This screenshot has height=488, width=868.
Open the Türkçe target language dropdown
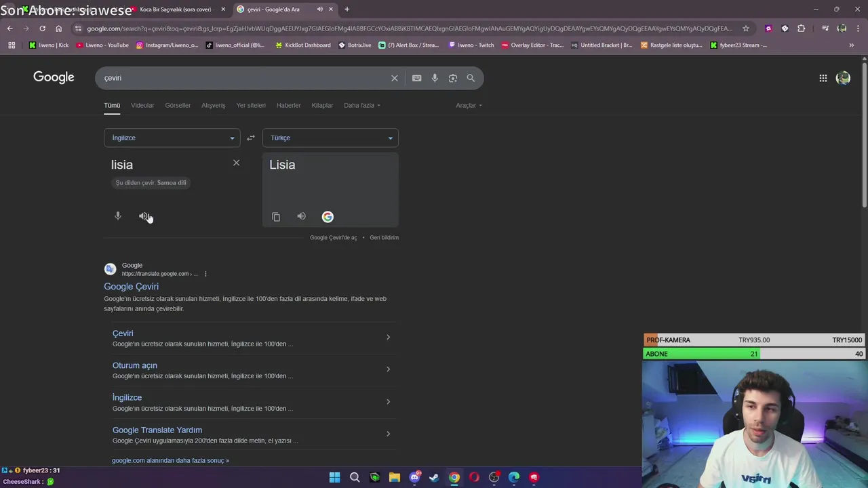tap(330, 138)
